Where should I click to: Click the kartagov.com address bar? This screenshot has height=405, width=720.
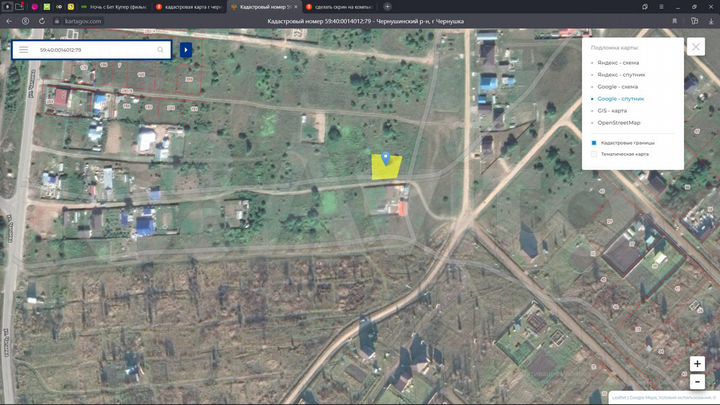coord(83,21)
